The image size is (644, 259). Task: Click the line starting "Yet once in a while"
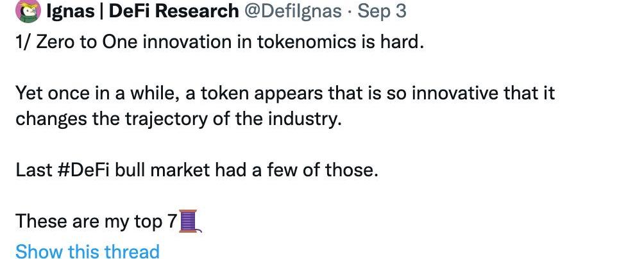pos(285,94)
